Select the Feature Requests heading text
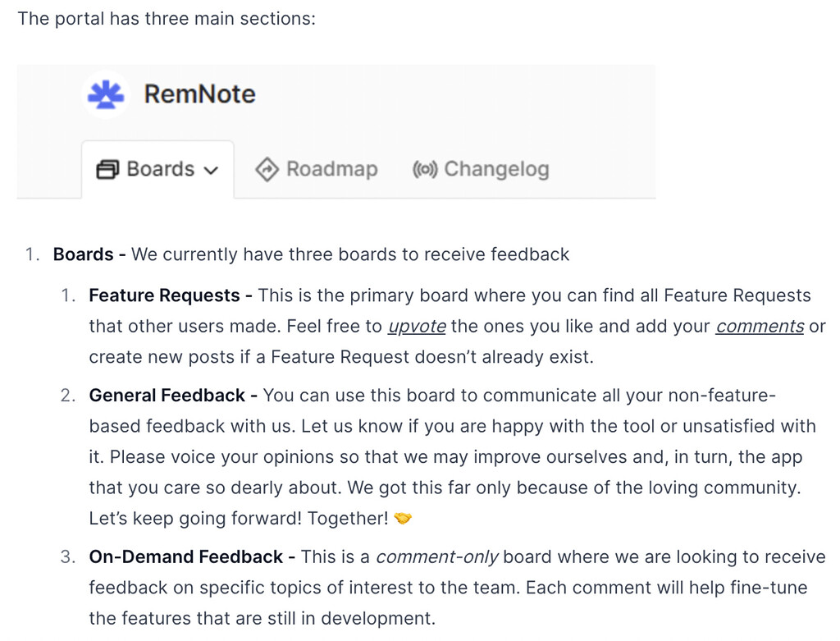 point(164,295)
